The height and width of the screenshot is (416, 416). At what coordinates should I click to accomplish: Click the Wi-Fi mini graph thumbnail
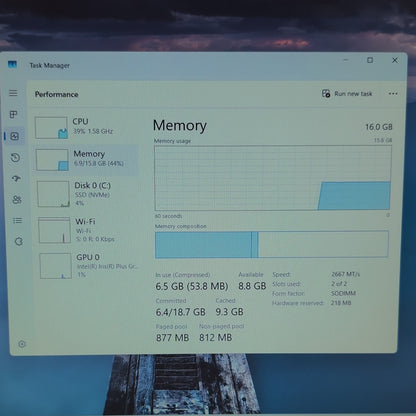[x=55, y=230]
